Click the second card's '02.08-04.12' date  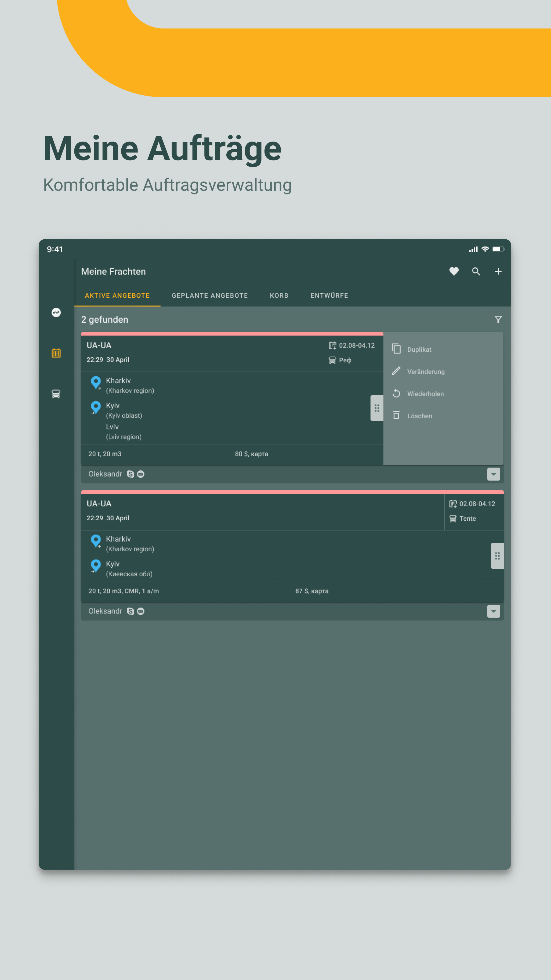[477, 504]
